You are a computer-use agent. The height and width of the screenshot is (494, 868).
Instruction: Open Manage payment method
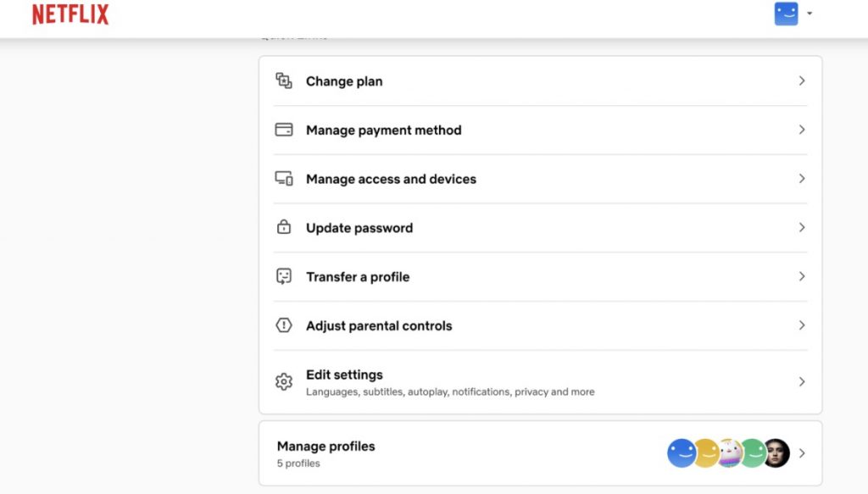[x=383, y=130]
